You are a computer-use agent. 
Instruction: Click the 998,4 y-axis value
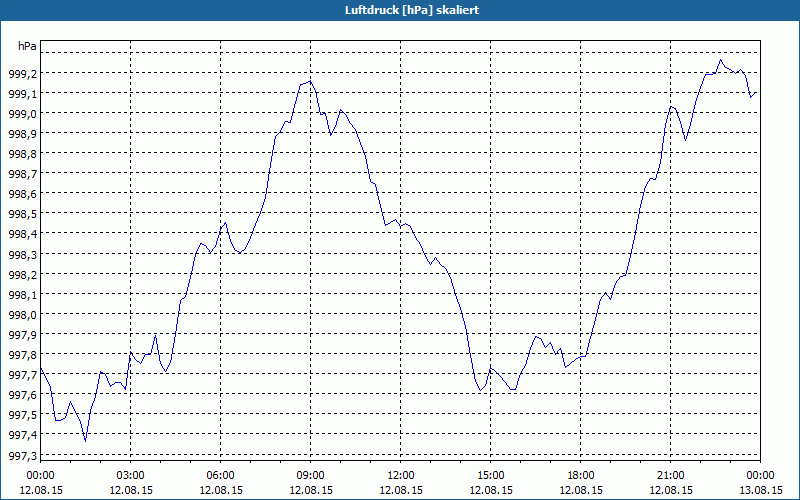[22, 234]
